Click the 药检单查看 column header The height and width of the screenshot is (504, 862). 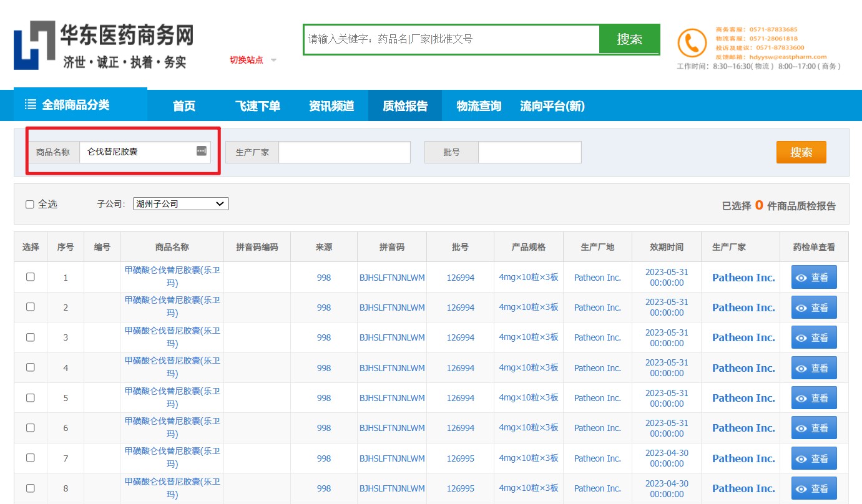pyautogui.click(x=814, y=247)
